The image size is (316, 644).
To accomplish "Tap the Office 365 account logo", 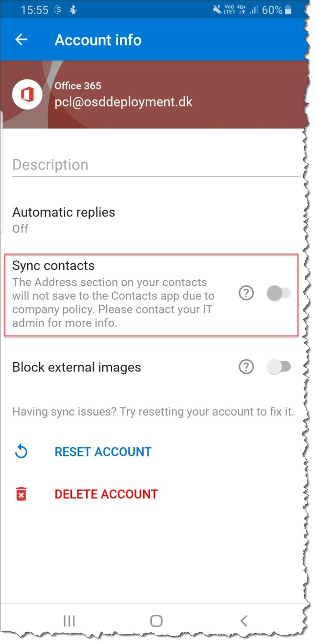I will click(27, 94).
